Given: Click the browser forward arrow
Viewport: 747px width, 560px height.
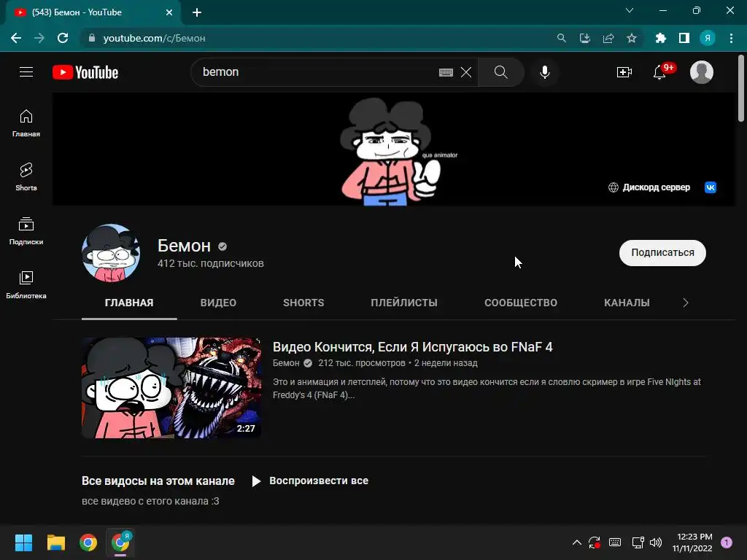Looking at the screenshot, I should pyautogui.click(x=39, y=38).
